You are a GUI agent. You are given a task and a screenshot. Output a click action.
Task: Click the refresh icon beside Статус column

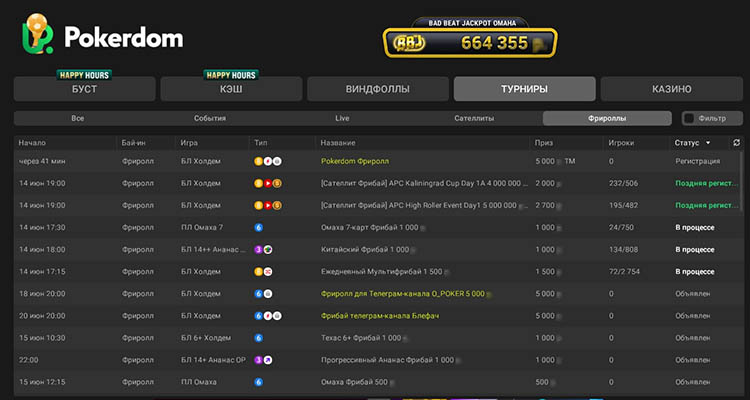pyautogui.click(x=737, y=143)
